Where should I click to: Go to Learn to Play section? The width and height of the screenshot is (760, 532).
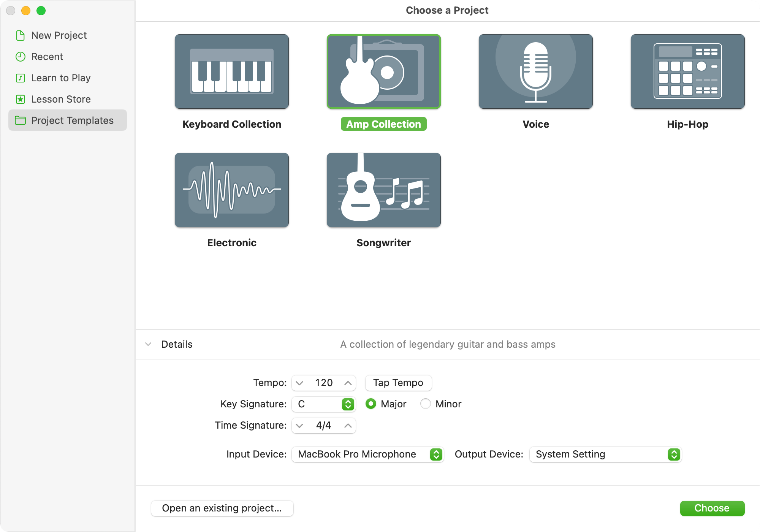[x=68, y=78]
